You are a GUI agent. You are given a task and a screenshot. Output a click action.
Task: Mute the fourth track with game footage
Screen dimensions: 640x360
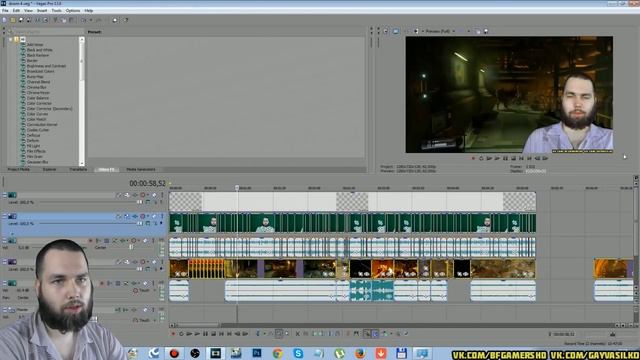(154, 262)
